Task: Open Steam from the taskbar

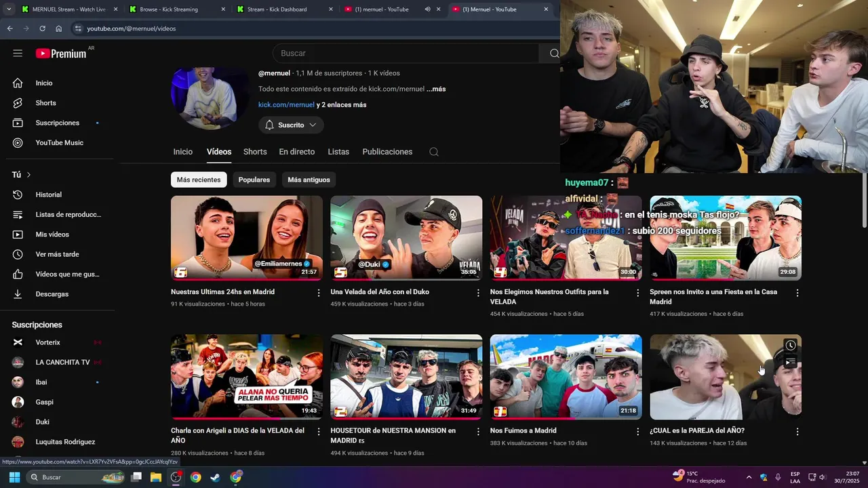Action: pyautogui.click(x=215, y=477)
